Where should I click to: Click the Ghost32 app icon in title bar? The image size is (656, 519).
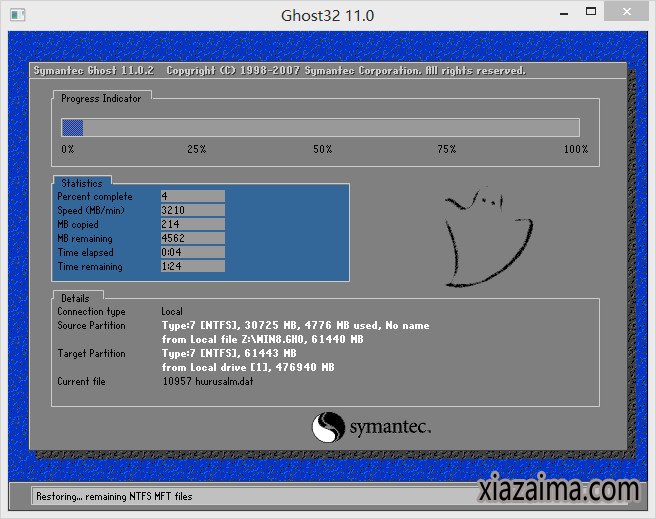pyautogui.click(x=18, y=15)
